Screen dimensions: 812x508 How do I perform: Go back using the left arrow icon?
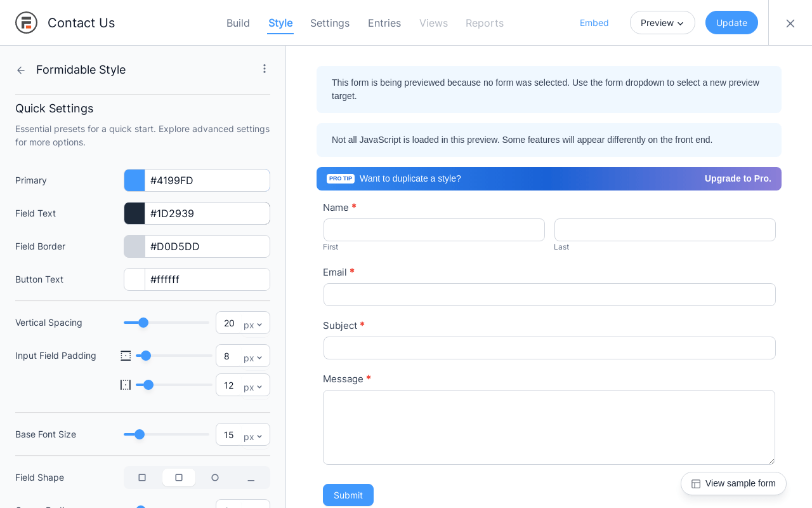21,70
